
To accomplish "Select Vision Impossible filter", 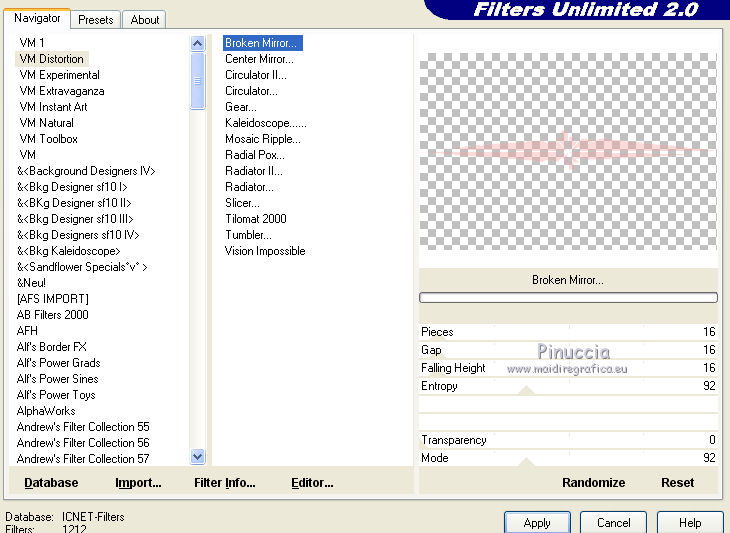I will click(265, 251).
